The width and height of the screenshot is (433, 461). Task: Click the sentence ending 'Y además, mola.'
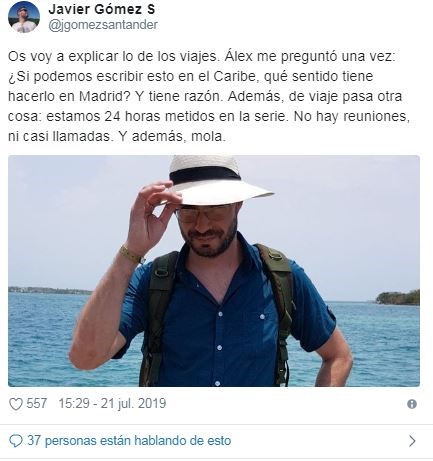tap(172, 136)
